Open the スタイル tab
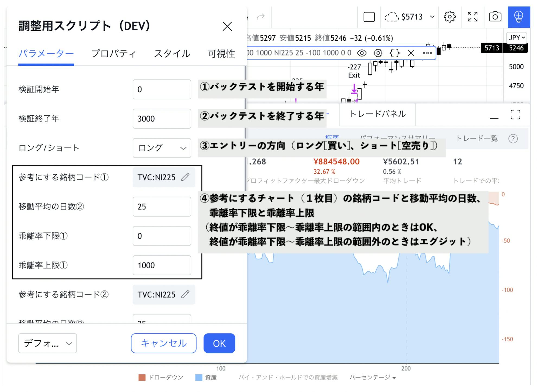The image size is (537, 392). pos(172,53)
